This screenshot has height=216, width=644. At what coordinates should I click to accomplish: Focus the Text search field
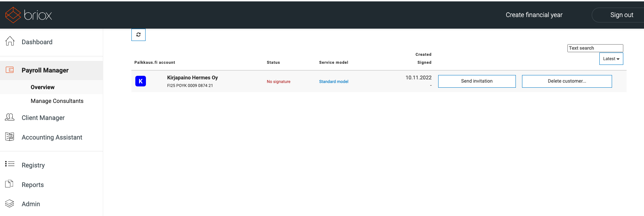[595, 48]
